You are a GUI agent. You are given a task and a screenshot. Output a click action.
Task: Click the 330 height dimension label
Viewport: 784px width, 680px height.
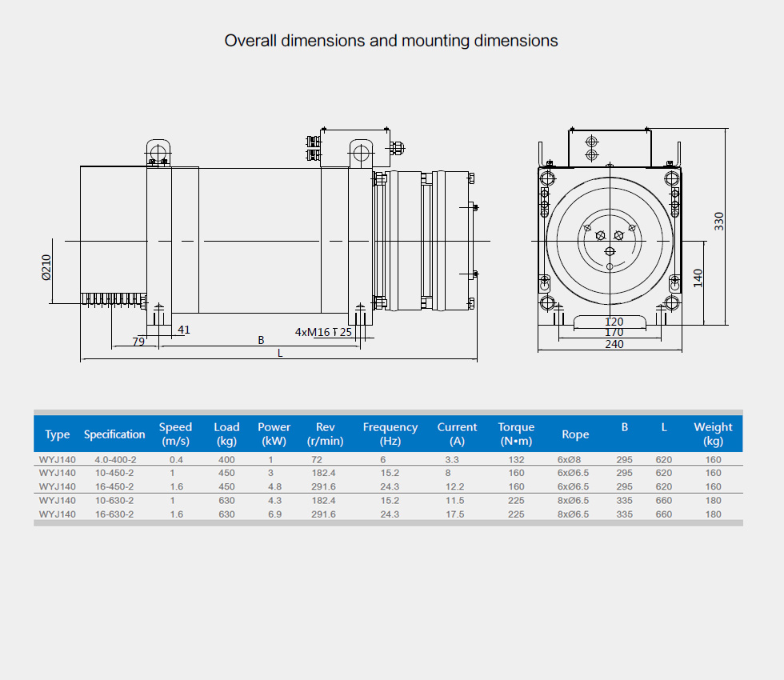[x=718, y=222]
